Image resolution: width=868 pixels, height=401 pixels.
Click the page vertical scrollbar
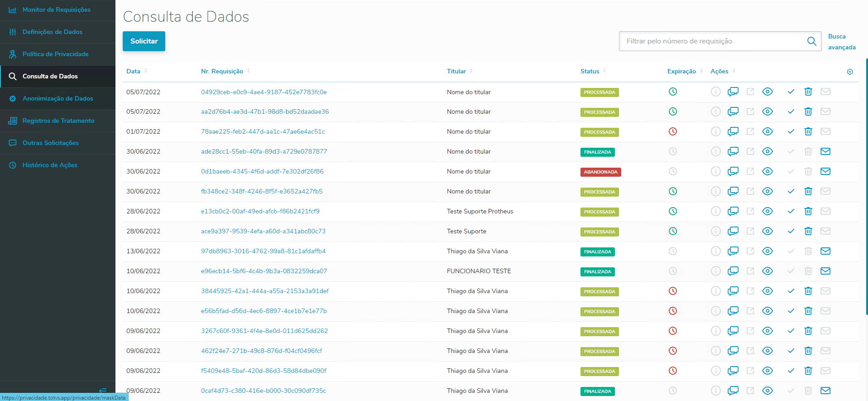pyautogui.click(x=867, y=186)
